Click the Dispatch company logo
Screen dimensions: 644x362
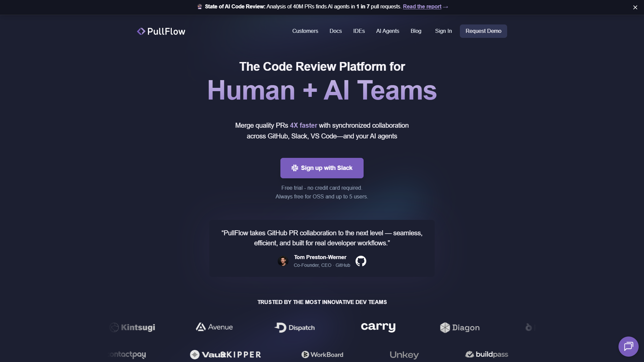(294, 327)
